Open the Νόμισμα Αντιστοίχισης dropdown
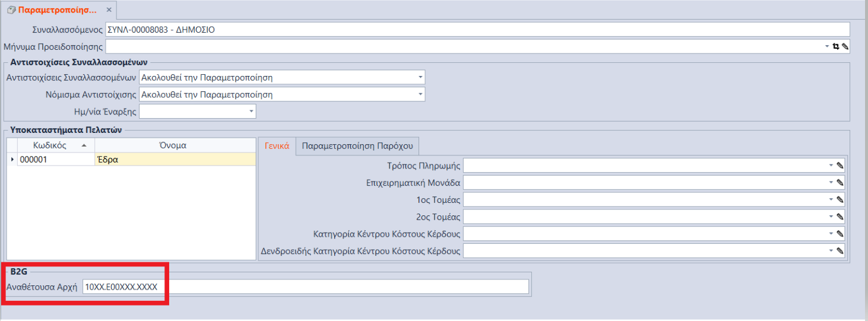 [420, 94]
